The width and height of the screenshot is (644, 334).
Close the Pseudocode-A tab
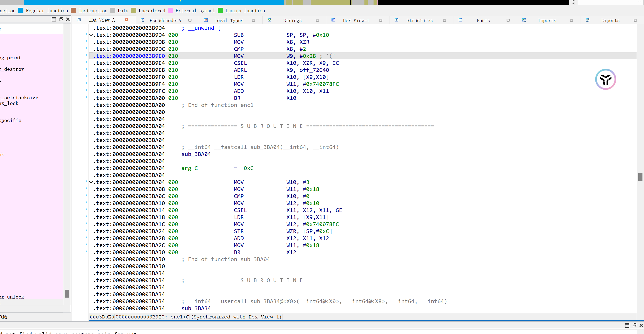tap(190, 20)
